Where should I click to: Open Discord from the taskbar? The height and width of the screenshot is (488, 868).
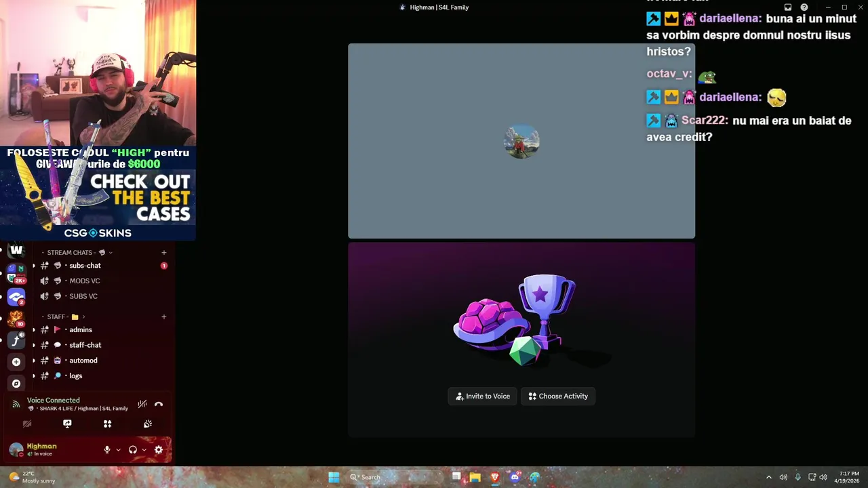[x=514, y=477]
